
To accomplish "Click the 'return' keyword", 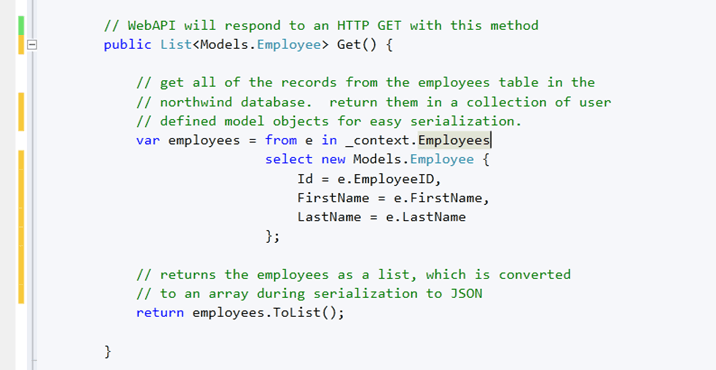I will point(160,313).
